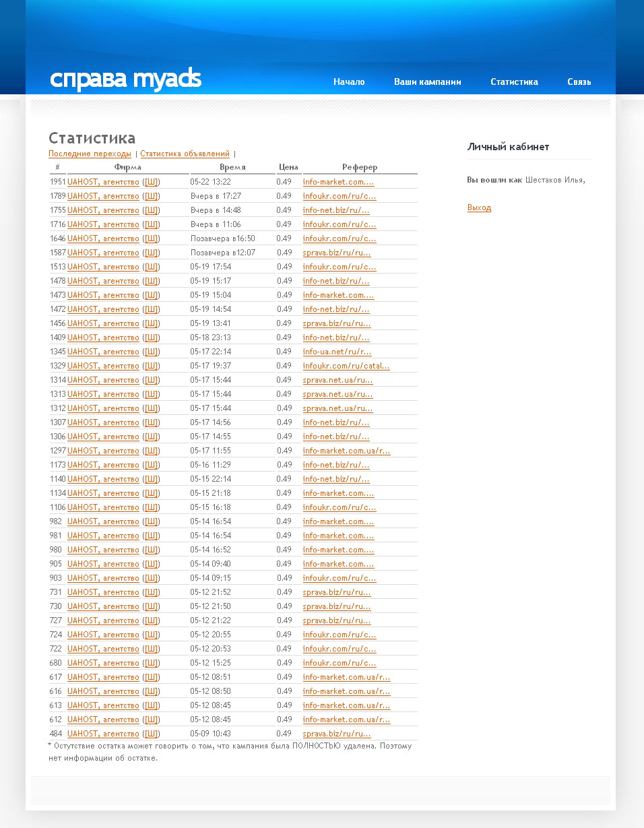644x828 pixels.
Task: Click the [Ш] link in row 981
Action: tap(152, 536)
